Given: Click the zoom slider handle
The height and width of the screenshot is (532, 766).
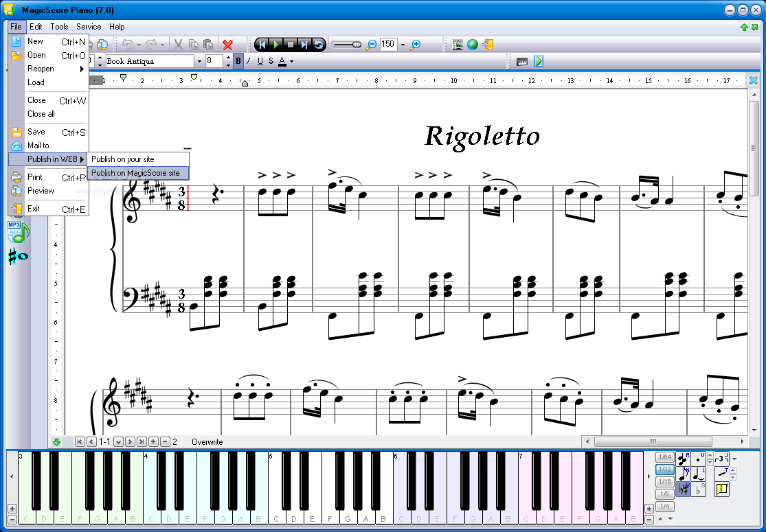Looking at the screenshot, I should (x=356, y=45).
